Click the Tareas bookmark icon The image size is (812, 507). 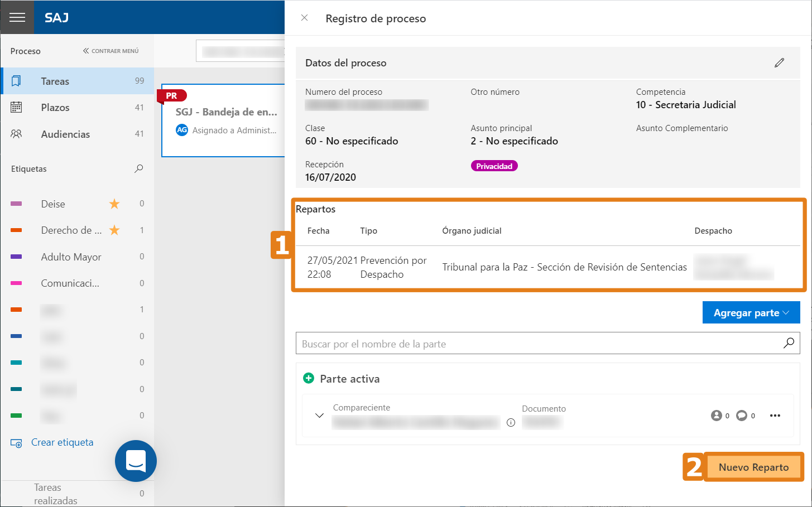click(x=16, y=81)
